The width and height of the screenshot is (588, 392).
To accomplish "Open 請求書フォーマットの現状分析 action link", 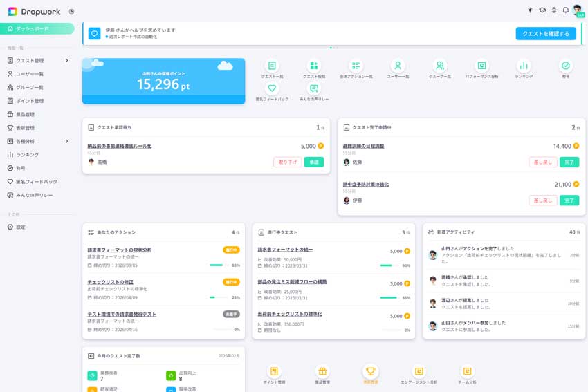I will (x=120, y=250).
